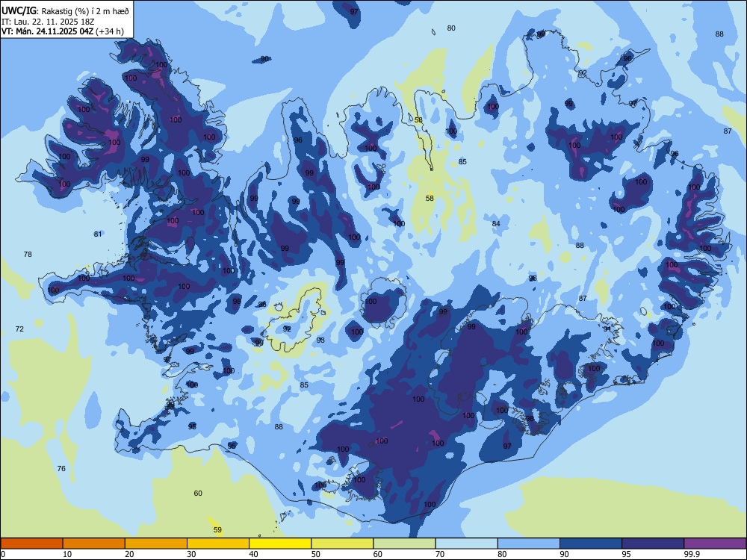The width and height of the screenshot is (747, 560).
Task: Select the 'IT: Lau. 22. 11. 2025 18Z' line
Action: (x=46, y=22)
